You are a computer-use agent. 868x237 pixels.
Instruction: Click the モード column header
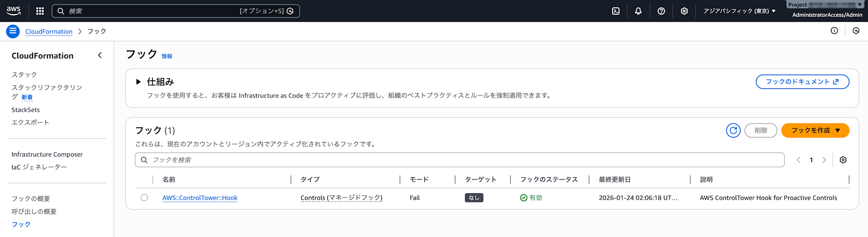(x=419, y=179)
